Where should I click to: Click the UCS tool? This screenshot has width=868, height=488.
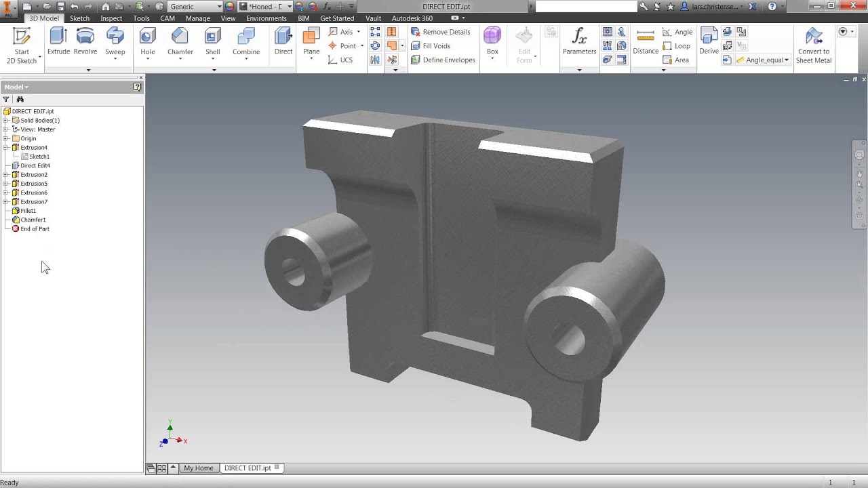click(340, 60)
